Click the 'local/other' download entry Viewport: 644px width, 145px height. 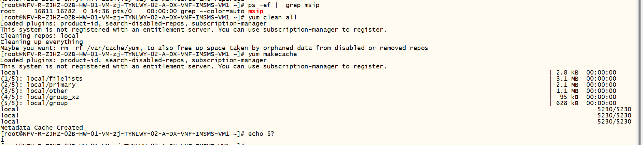pos(47,91)
